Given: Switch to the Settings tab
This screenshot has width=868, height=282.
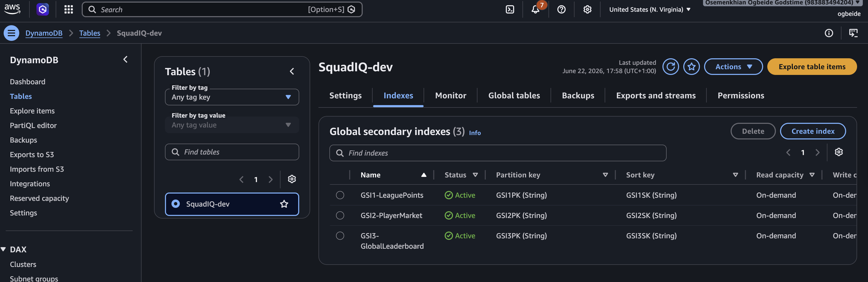Looking at the screenshot, I should [345, 96].
